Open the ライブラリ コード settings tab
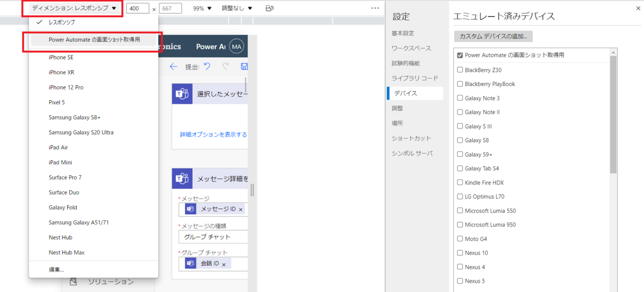Viewport: 644px width, 292px height. tap(415, 78)
